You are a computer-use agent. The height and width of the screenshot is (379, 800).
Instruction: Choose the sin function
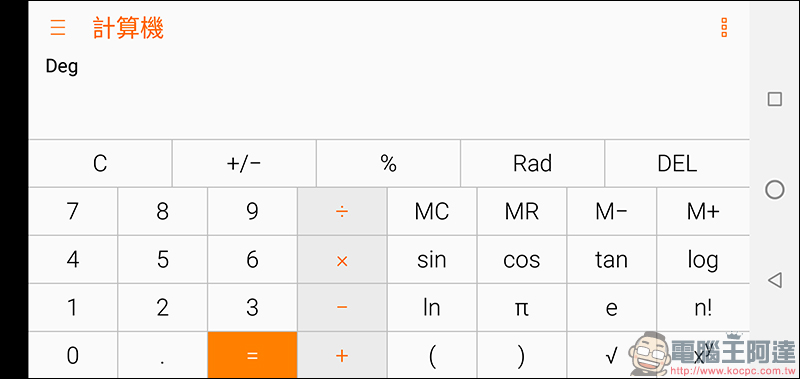pyautogui.click(x=432, y=260)
